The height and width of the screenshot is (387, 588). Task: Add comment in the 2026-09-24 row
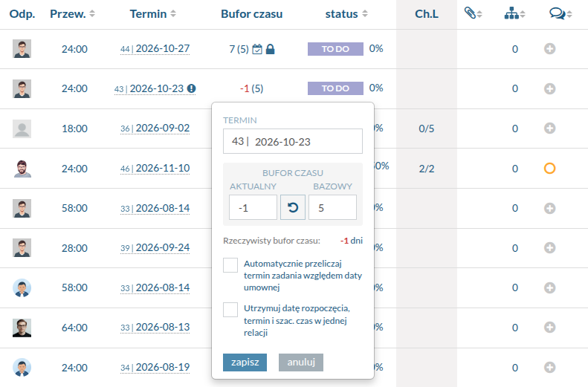[x=550, y=247]
